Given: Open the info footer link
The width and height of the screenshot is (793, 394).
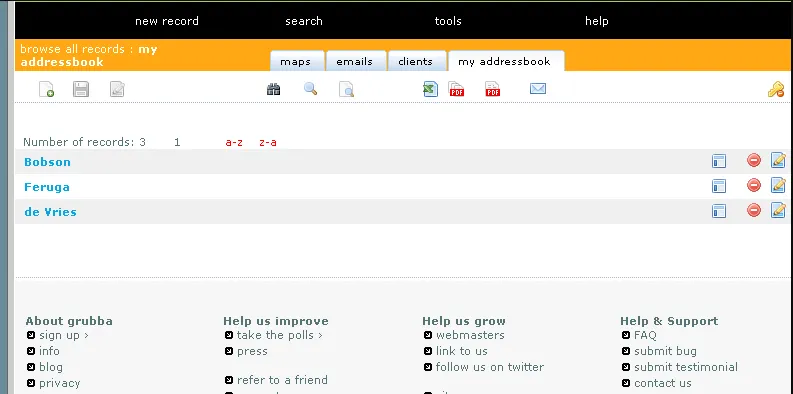Looking at the screenshot, I should 49,351.
